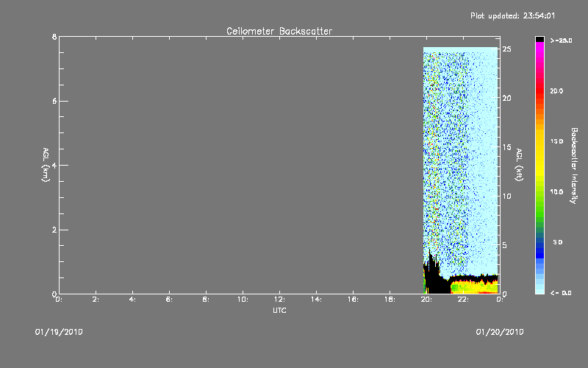
Task: Click the 'Plot updated: 23:54:01' timestamp
Action: coord(512,15)
